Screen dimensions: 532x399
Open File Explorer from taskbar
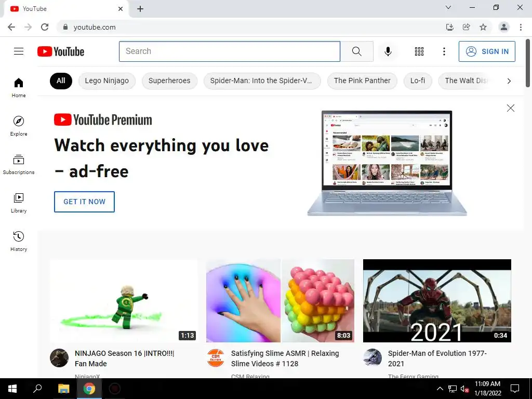pyautogui.click(x=63, y=389)
